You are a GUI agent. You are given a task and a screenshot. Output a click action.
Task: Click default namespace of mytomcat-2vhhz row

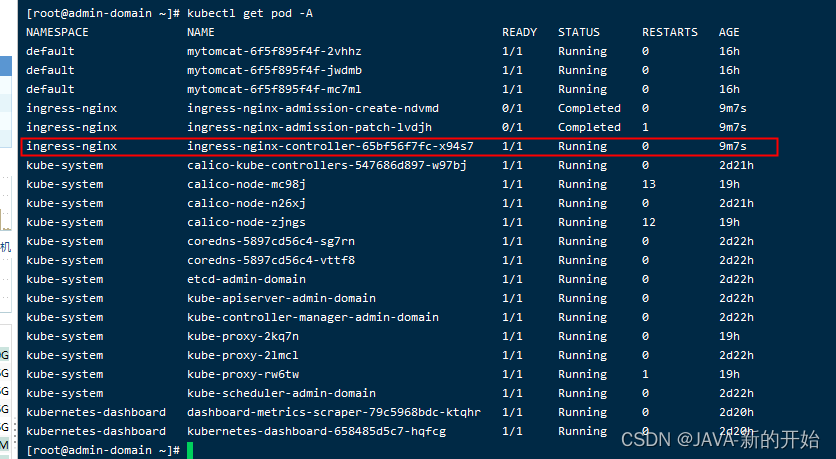tap(50, 51)
